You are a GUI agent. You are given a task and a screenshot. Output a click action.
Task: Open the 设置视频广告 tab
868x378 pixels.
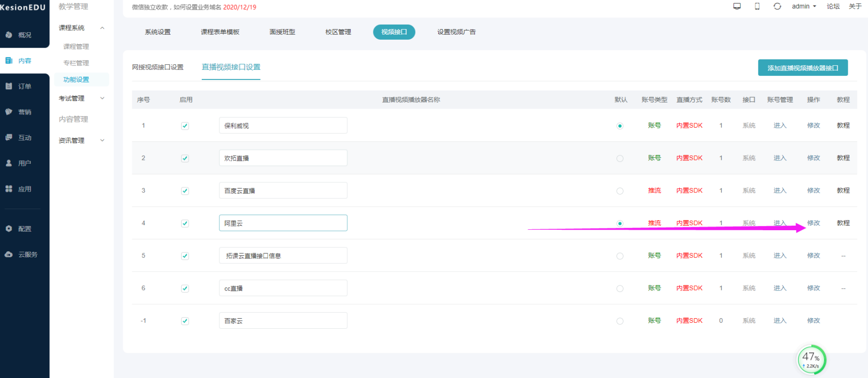[456, 32]
